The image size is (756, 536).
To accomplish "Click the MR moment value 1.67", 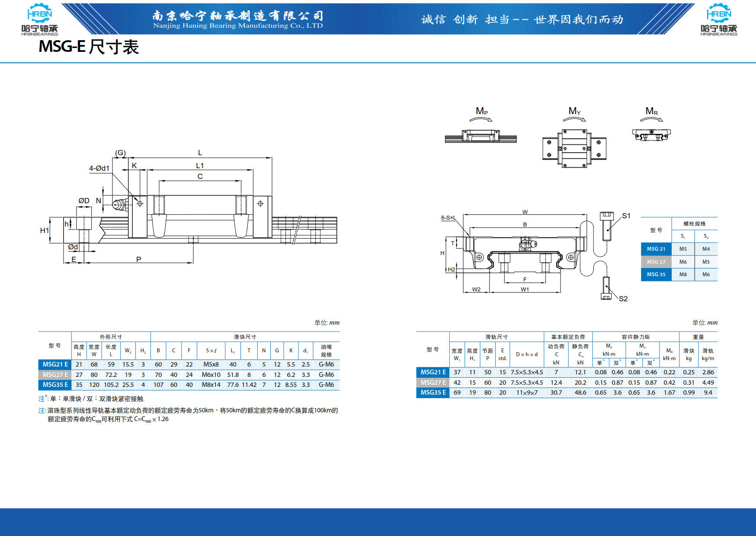I will pyautogui.click(x=669, y=392).
